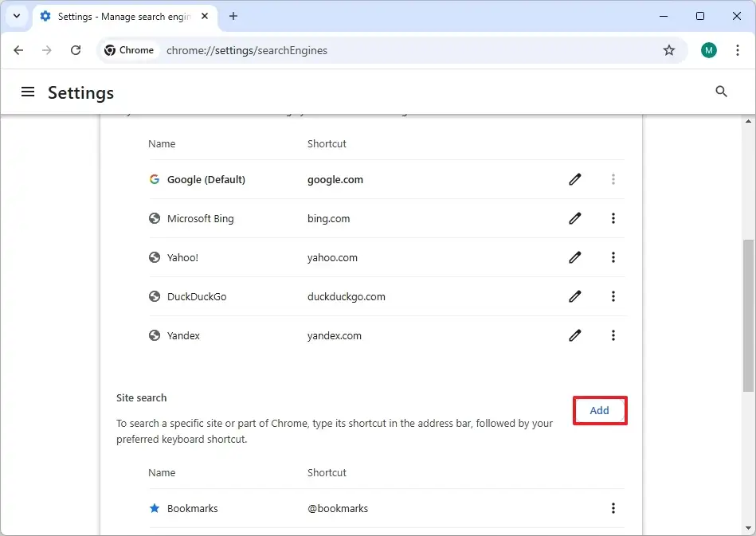Edit the Google default search engine
Viewport: 756px width, 536px height.
pos(575,179)
